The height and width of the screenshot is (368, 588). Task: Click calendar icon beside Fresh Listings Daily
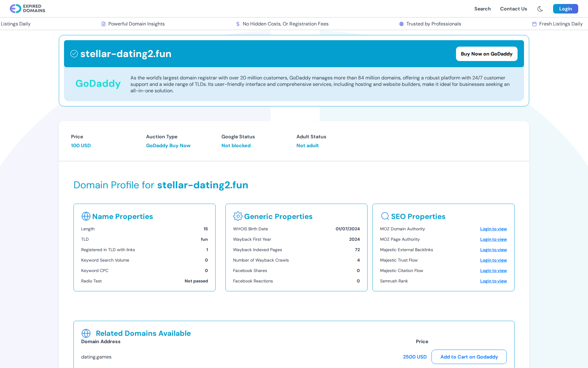pos(534,24)
